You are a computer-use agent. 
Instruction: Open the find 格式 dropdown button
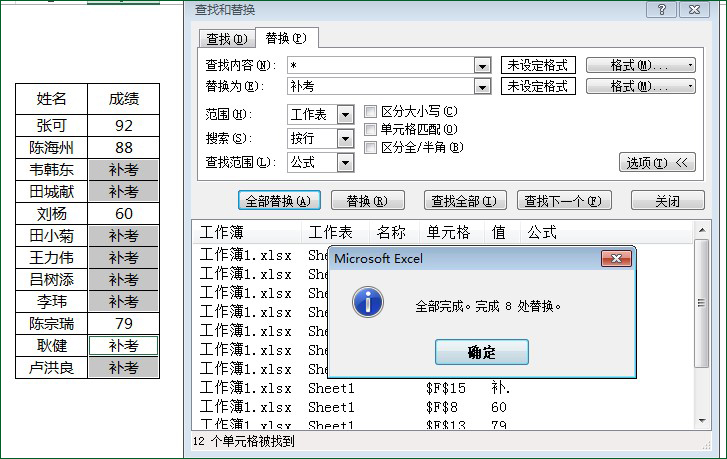pyautogui.click(x=641, y=65)
